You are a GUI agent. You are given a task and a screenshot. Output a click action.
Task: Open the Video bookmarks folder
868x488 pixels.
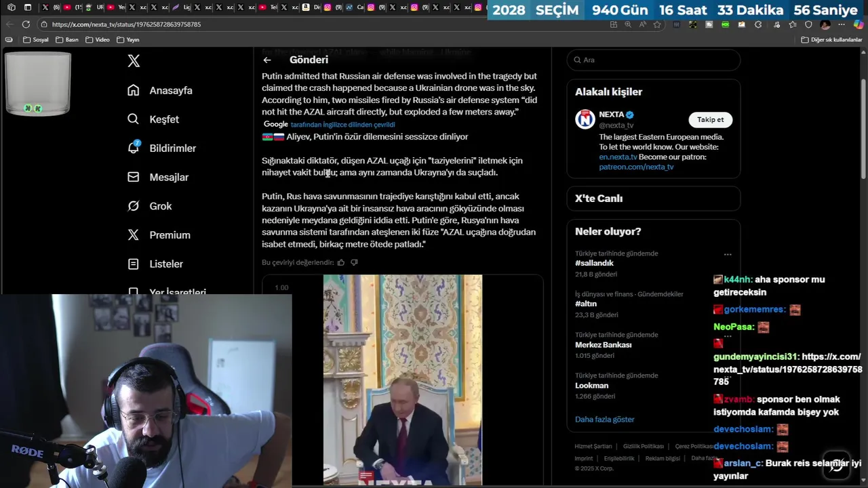97,39
